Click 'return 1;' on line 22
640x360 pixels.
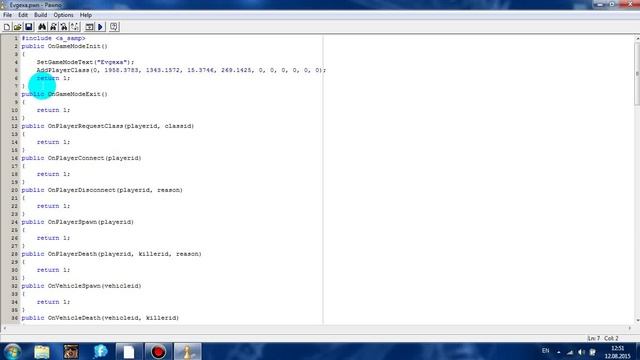pyautogui.click(x=53, y=206)
